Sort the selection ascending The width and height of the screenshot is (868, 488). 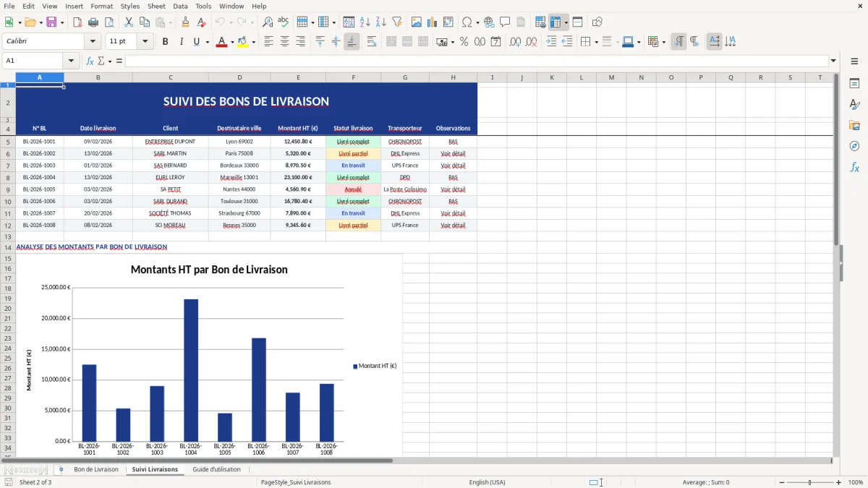(365, 22)
